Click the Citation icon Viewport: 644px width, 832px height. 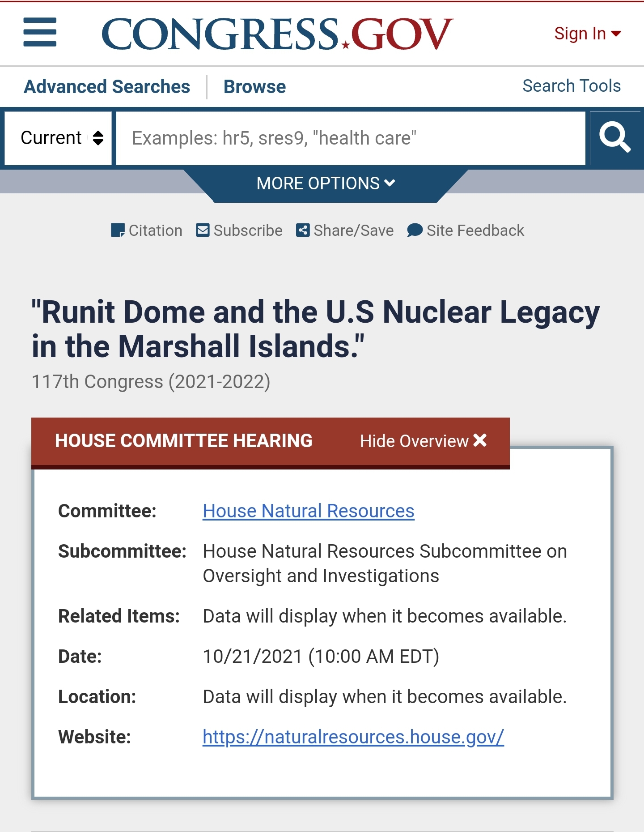[118, 230]
